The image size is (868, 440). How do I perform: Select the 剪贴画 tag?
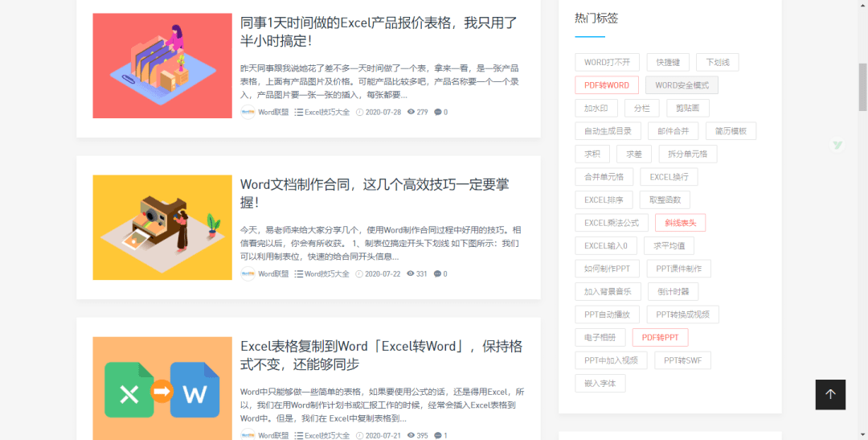688,108
